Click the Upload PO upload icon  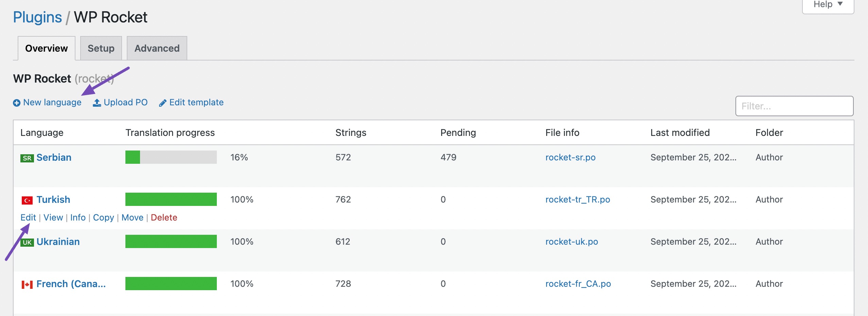97,103
